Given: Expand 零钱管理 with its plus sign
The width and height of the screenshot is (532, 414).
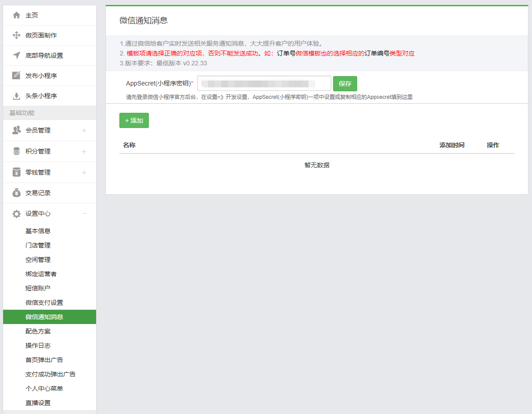Looking at the screenshot, I should 84,172.
